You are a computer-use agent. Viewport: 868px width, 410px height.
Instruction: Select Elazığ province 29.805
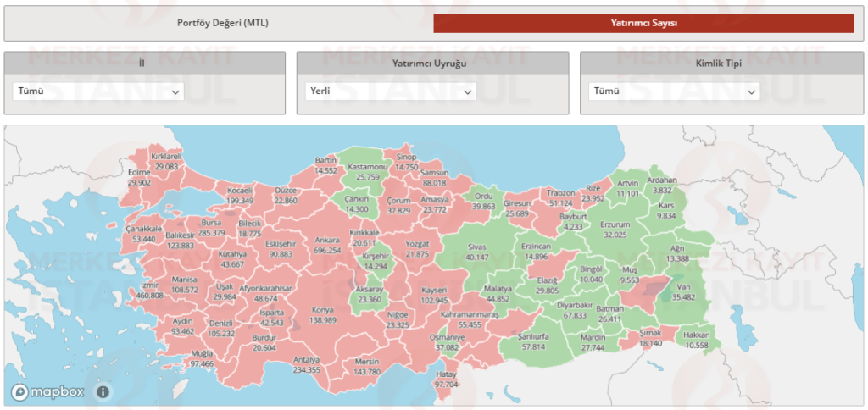[x=547, y=285]
